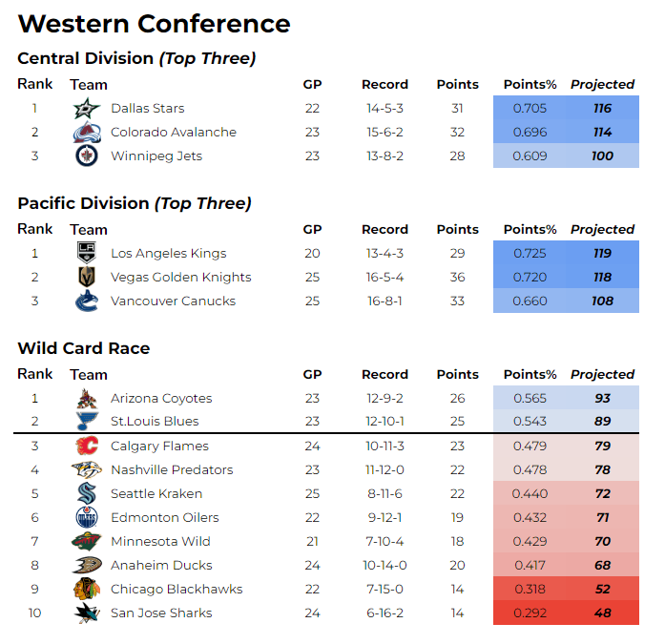Click San Jose Sharks 0.292 points cell
This screenshot has height=644, width=665.
(530, 613)
